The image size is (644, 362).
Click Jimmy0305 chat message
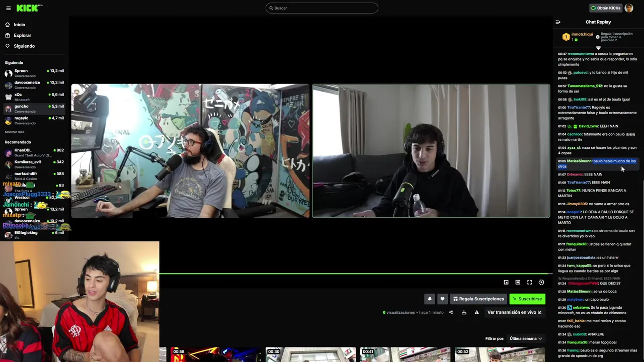pos(597,204)
